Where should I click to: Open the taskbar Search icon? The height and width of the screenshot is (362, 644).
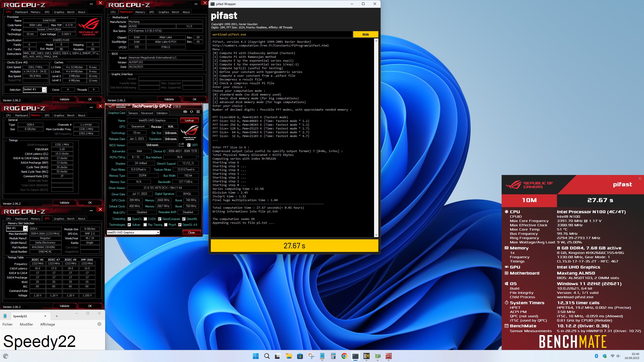[267, 356]
